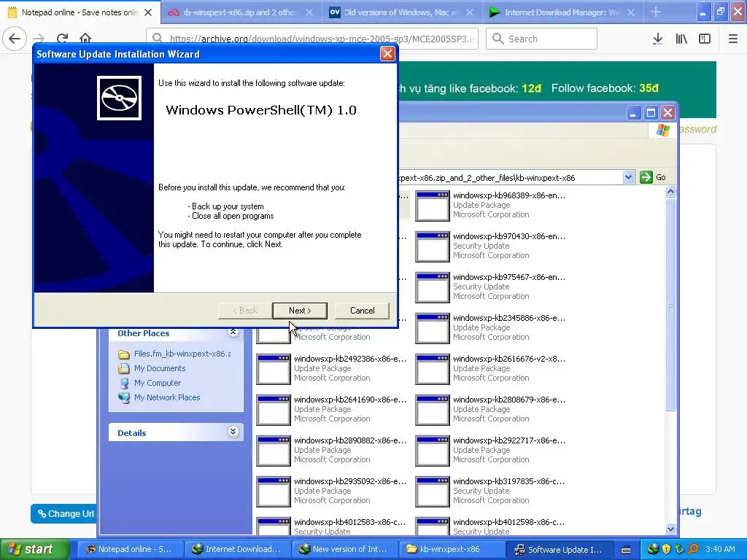Viewport: 747px width, 560px height.
Task: Click the Firefox back arrow button
Action: 15,39
